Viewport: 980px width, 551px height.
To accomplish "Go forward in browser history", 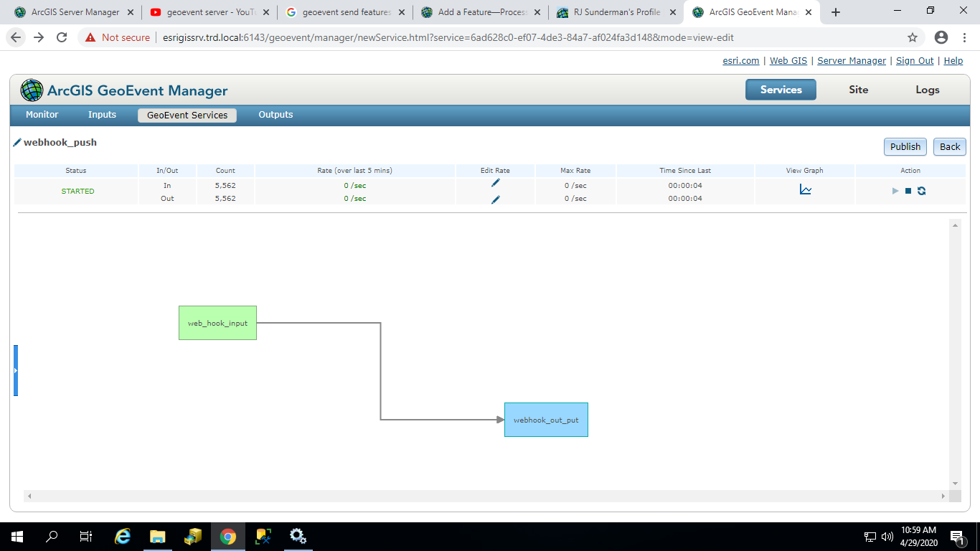I will click(39, 37).
